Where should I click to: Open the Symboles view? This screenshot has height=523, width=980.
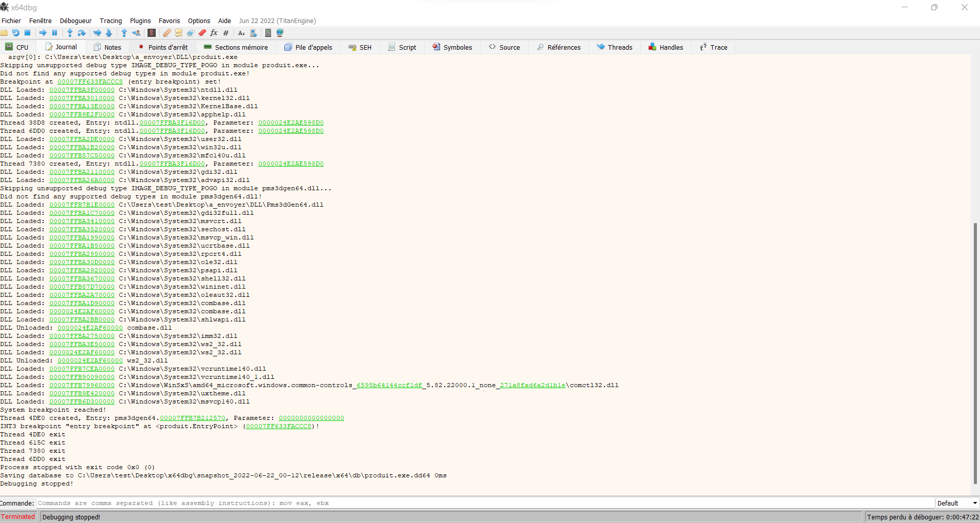coord(452,47)
